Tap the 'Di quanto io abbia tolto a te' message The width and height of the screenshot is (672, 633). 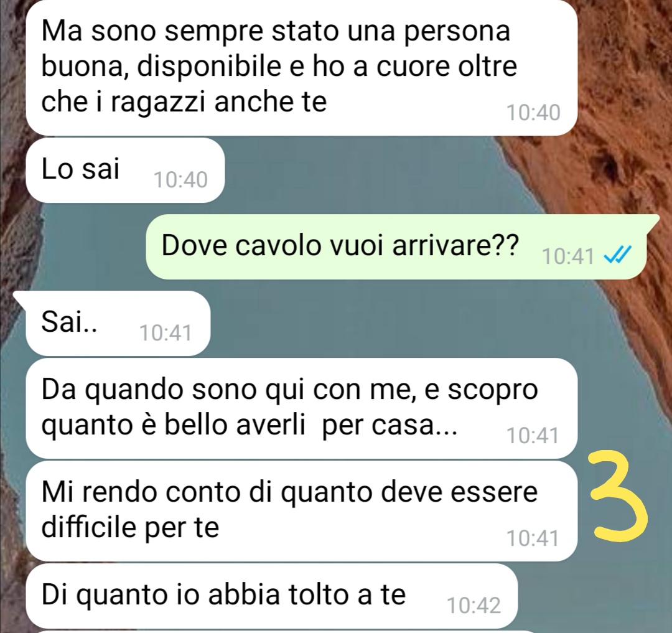[272, 596]
